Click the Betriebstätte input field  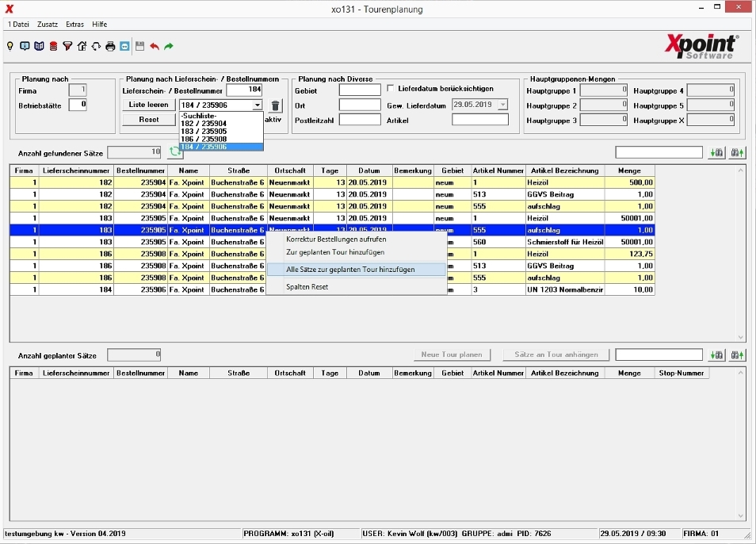(78, 104)
